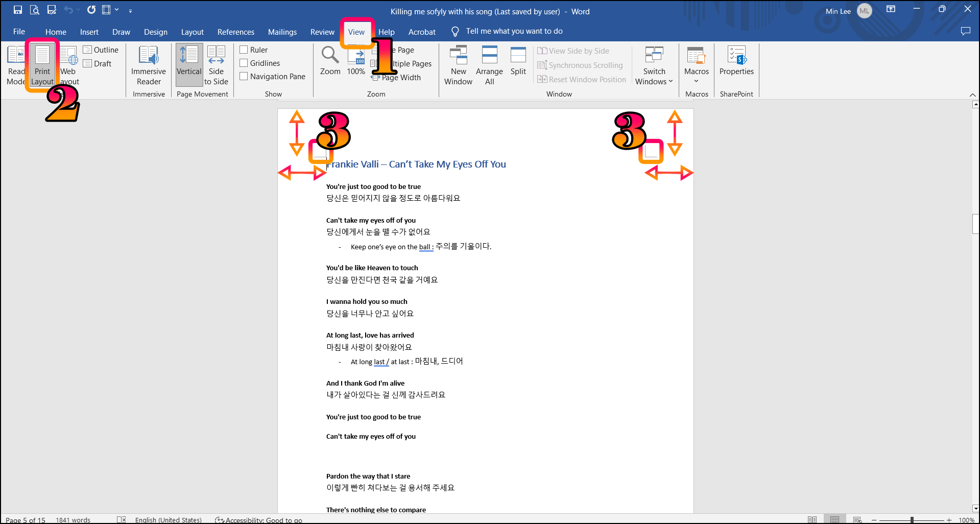Viewport: 980px width, 524px height.
Task: Open the Insert tab
Action: [89, 32]
